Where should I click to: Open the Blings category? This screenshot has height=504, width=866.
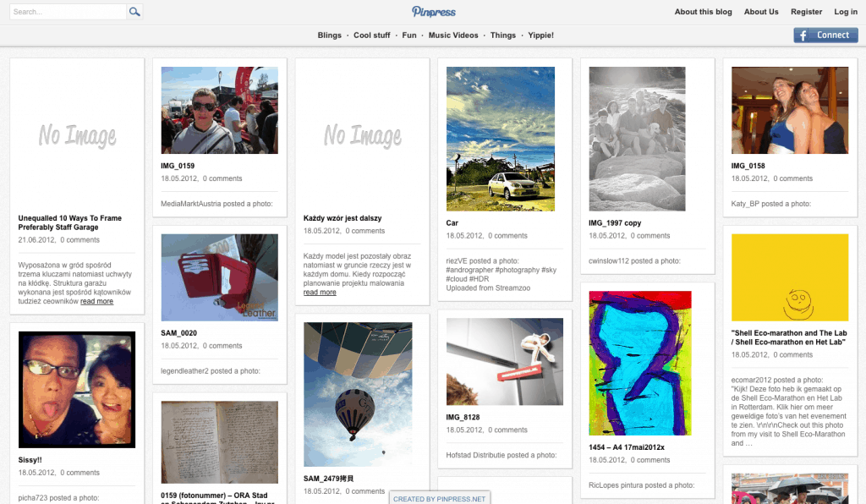tap(329, 35)
